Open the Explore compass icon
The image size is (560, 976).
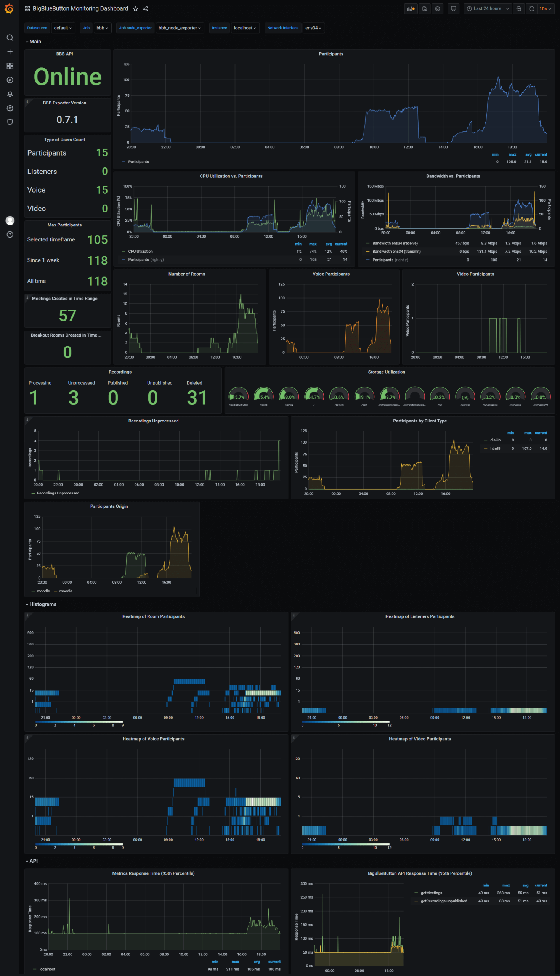point(10,80)
